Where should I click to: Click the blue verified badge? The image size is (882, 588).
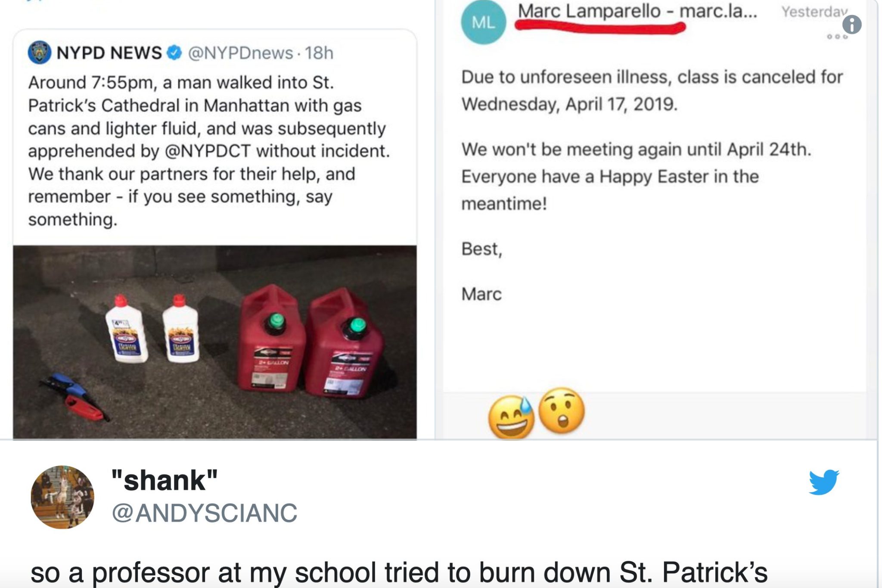[x=174, y=53]
